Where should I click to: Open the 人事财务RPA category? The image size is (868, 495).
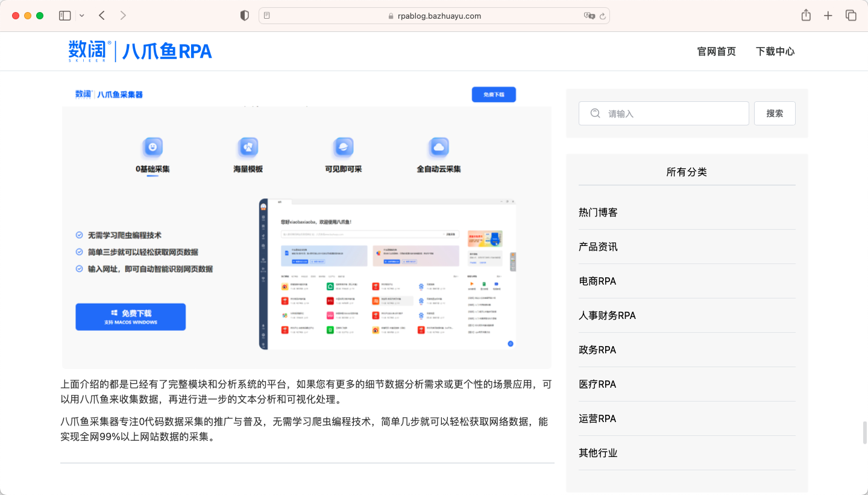tap(607, 315)
